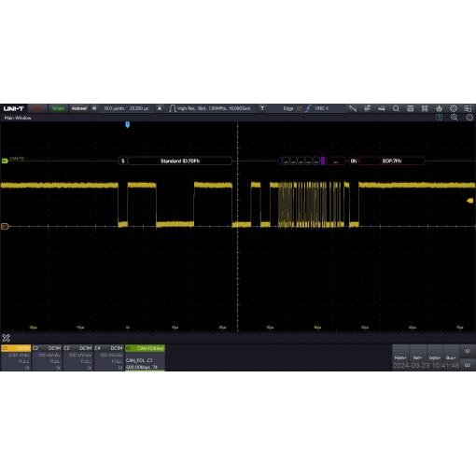Click the date and time display
The width and height of the screenshot is (476, 476).
pos(426,366)
